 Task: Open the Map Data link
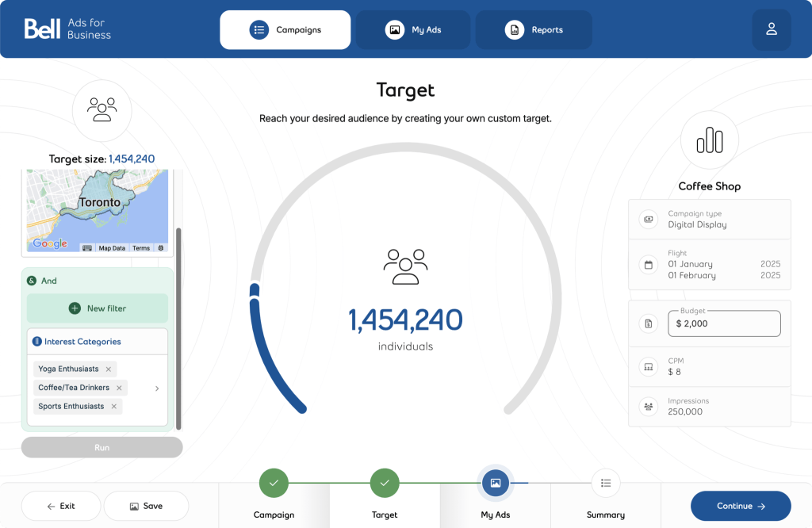point(112,248)
